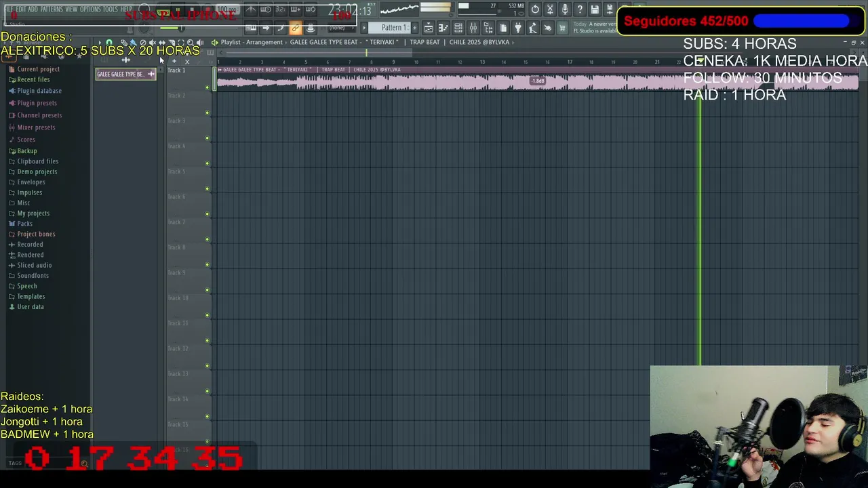This screenshot has width=868, height=488.
Task: Open the ADD menu
Action: click(x=33, y=9)
